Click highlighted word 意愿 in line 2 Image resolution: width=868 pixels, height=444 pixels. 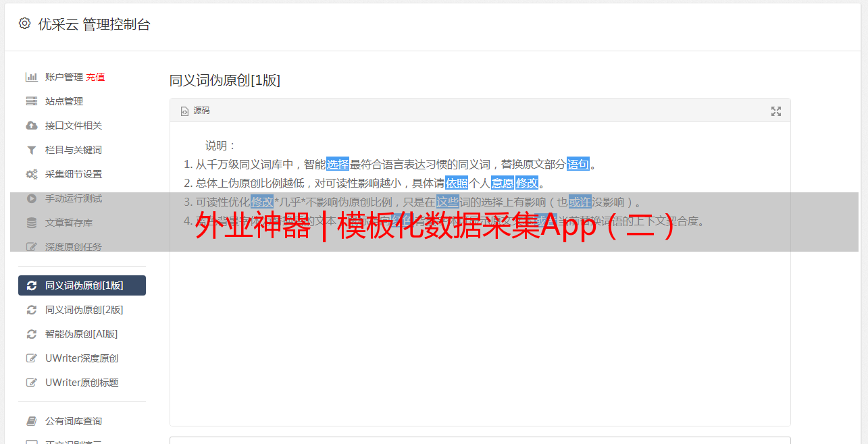point(502,183)
